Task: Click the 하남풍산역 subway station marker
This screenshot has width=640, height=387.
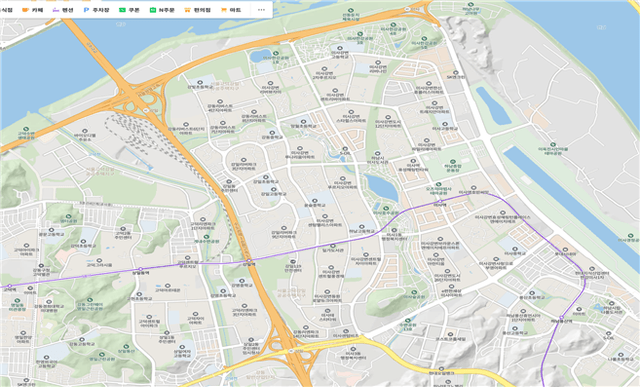Action: tap(562, 317)
